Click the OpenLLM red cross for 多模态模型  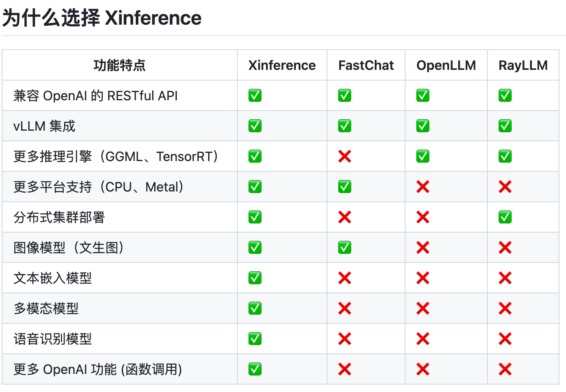pos(423,308)
